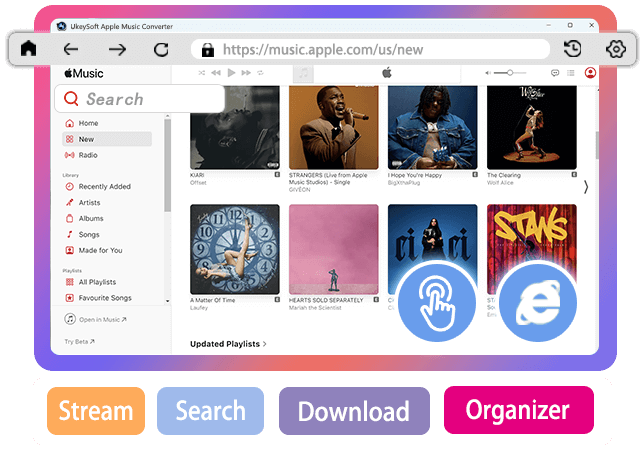This screenshot has height=450, width=640.
Task: Click the Organizer feature button
Action: point(518,410)
